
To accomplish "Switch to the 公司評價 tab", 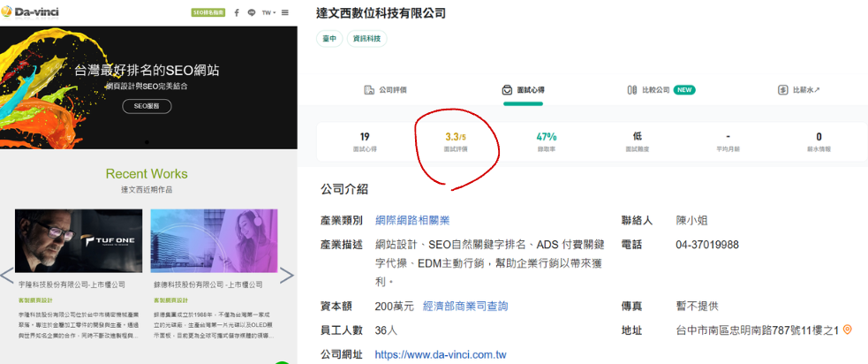I will pos(385,90).
